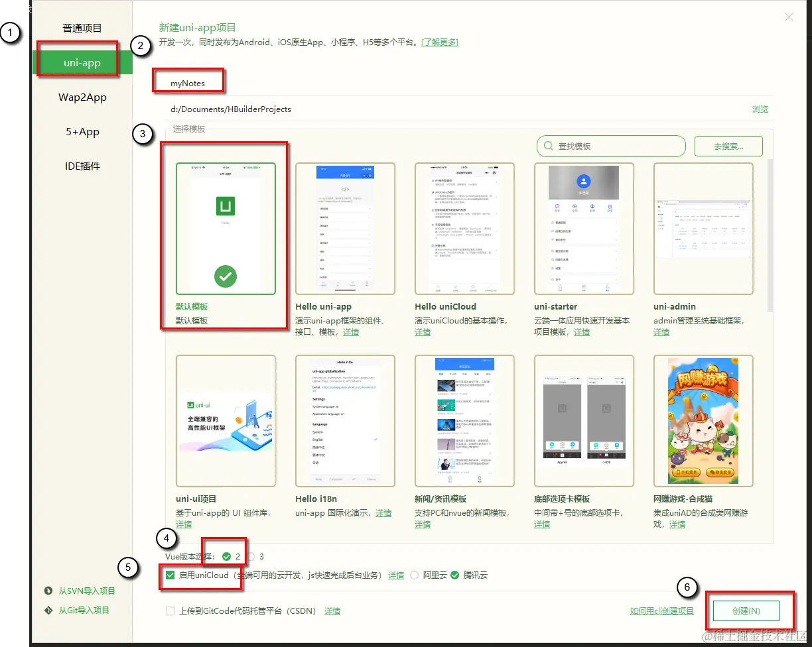Open 详情 link next to uniCloud option
Image resolution: width=812 pixels, height=647 pixels.
click(396, 575)
